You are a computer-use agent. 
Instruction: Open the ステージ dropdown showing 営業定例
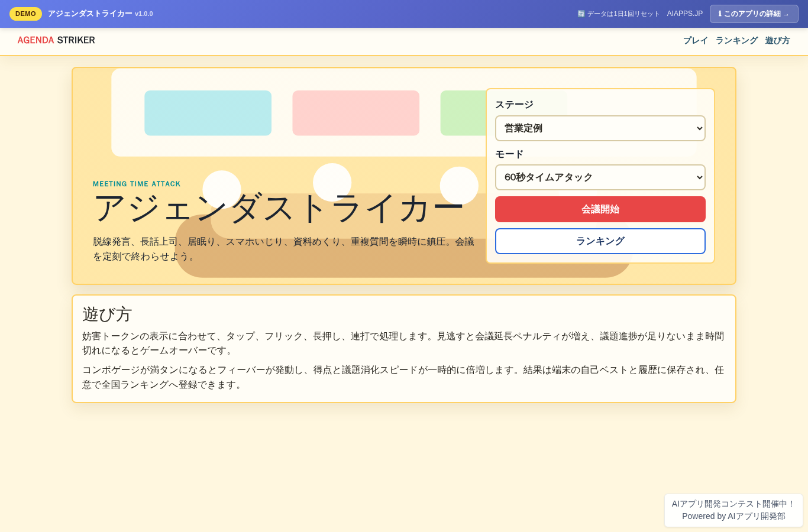[x=600, y=128]
